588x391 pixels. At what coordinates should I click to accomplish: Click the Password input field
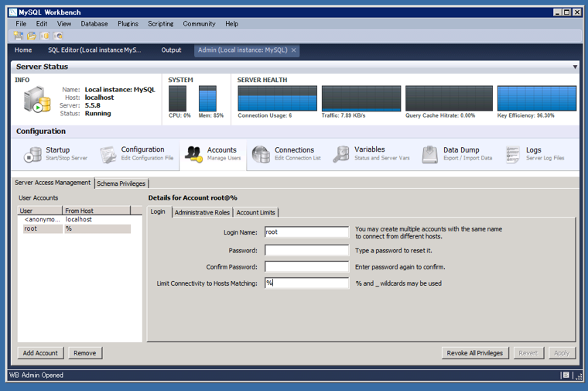pos(306,250)
